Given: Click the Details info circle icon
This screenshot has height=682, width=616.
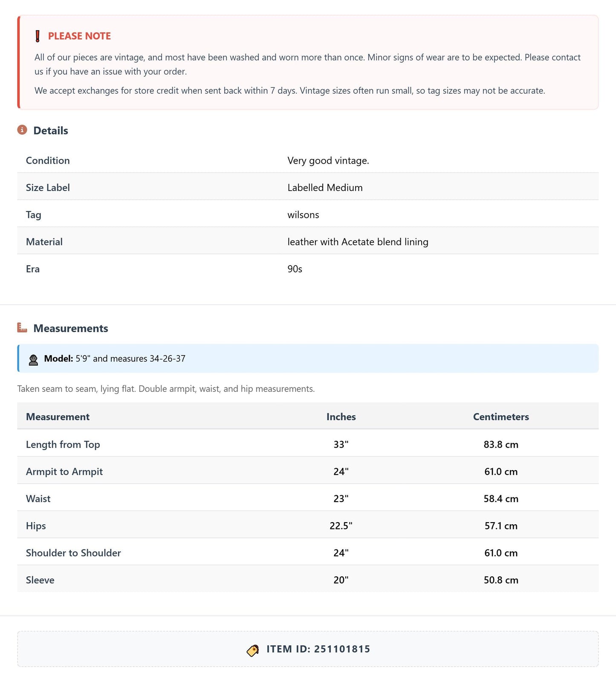Looking at the screenshot, I should [x=22, y=130].
